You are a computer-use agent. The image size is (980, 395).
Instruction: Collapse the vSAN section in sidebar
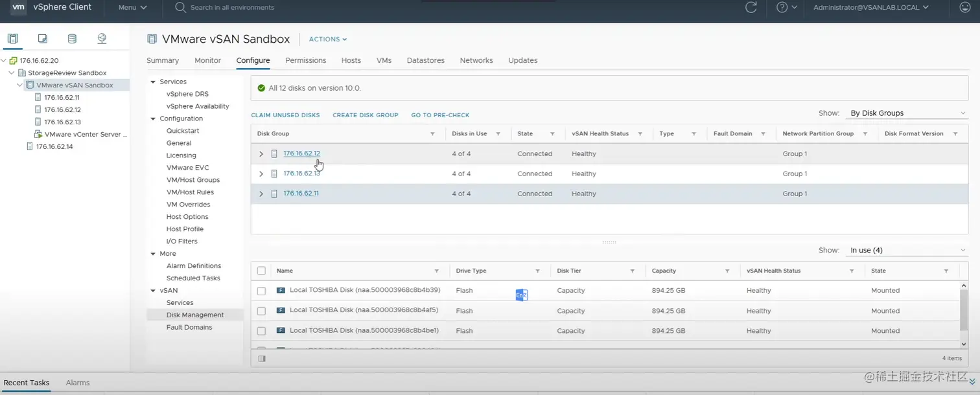[x=154, y=291]
